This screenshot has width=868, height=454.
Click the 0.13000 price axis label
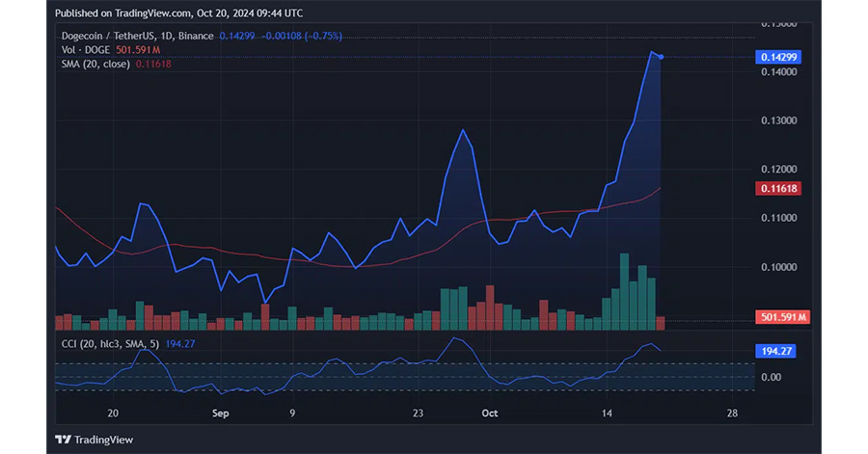pyautogui.click(x=779, y=120)
